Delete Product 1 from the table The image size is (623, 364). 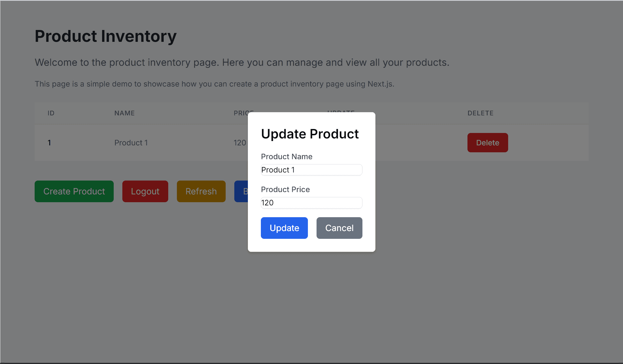pyautogui.click(x=488, y=142)
